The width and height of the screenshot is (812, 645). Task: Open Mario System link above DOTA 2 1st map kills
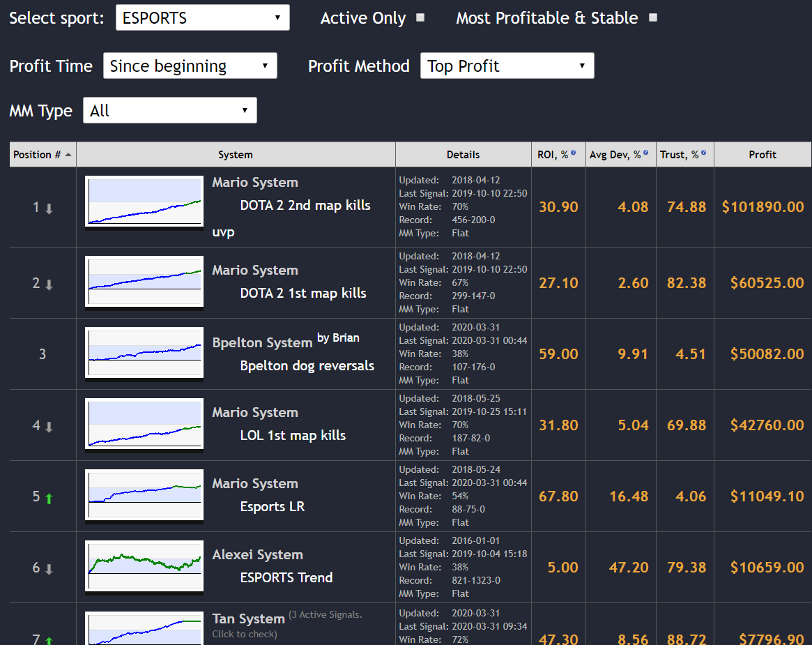[x=255, y=271]
